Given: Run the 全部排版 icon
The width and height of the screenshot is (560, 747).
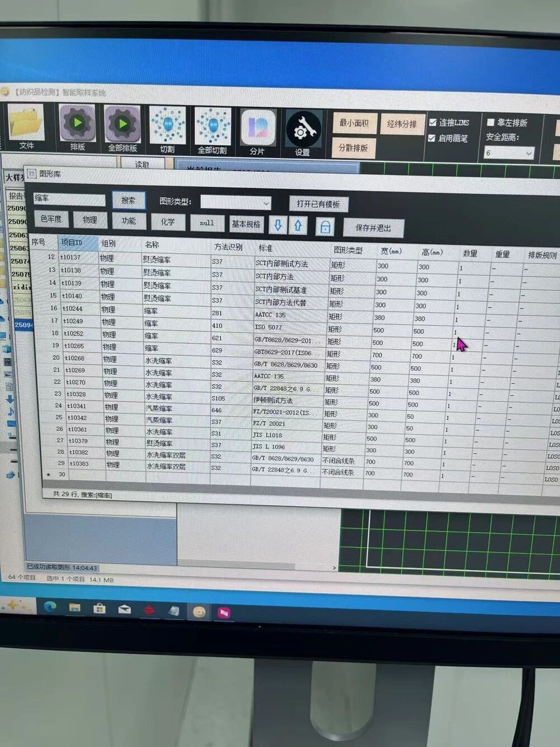Looking at the screenshot, I should coord(122,124).
